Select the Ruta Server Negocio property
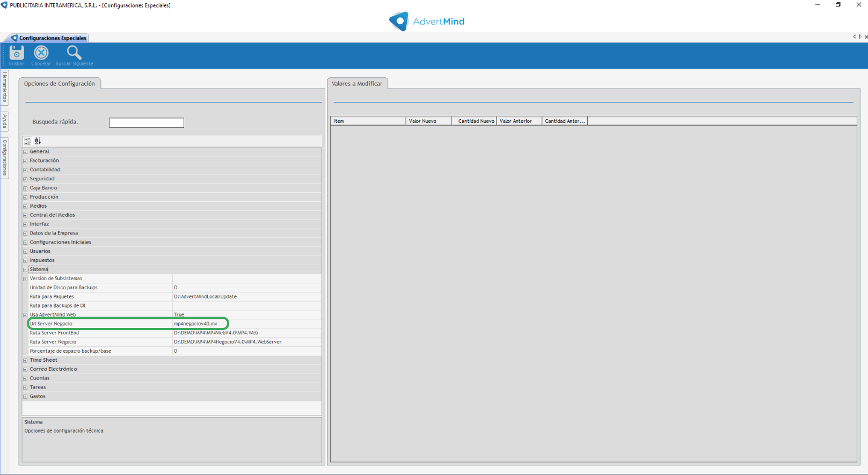This screenshot has width=868, height=475. click(100, 342)
